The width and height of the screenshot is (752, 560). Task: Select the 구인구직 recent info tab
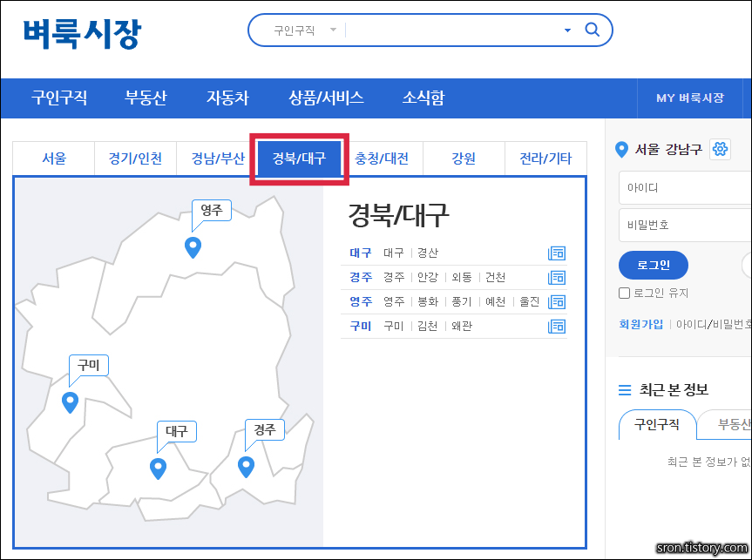[656, 424]
